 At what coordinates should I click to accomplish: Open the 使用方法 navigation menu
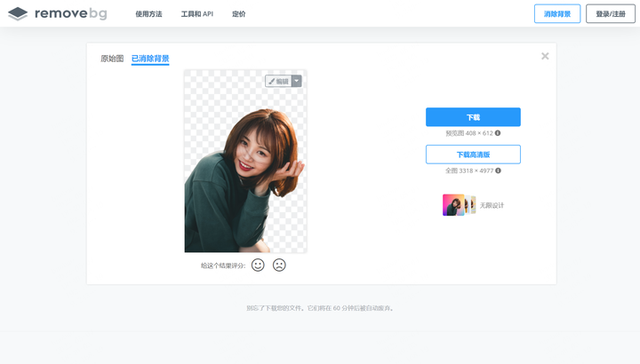(x=149, y=14)
